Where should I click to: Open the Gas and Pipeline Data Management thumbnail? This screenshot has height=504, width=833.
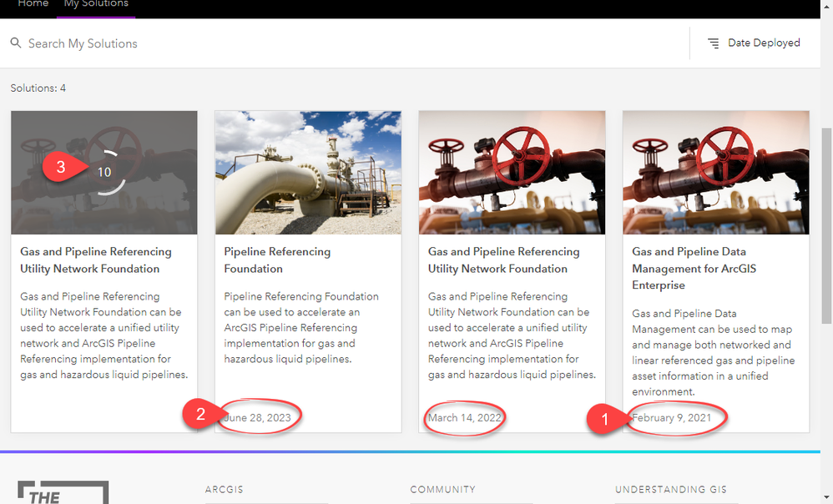716,173
